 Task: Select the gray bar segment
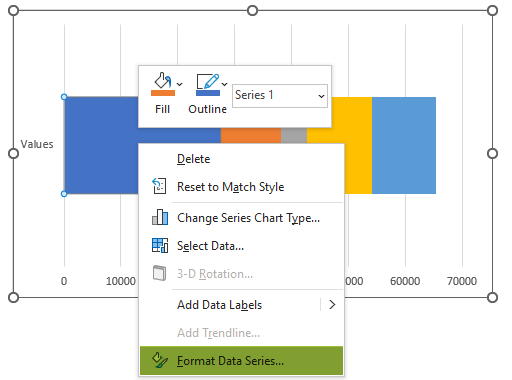pyautogui.click(x=294, y=135)
